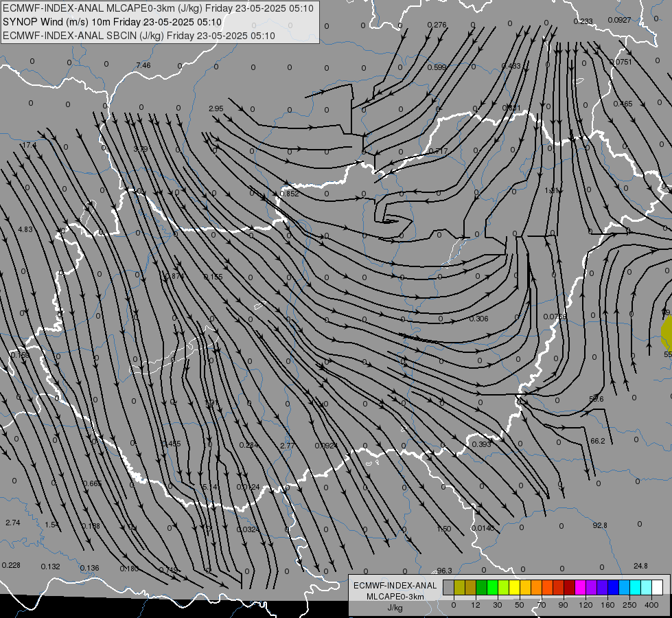Click the MLCAPE0-3km title line in header
The image size is (672, 618).
[158, 8]
